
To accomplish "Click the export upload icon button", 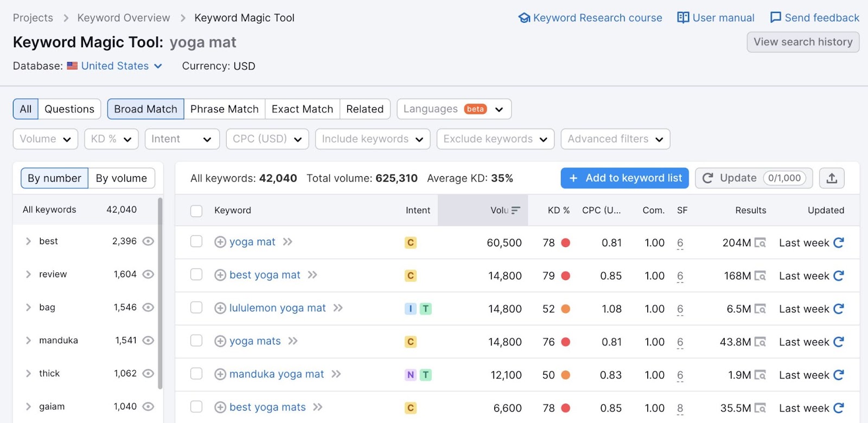I will (832, 178).
